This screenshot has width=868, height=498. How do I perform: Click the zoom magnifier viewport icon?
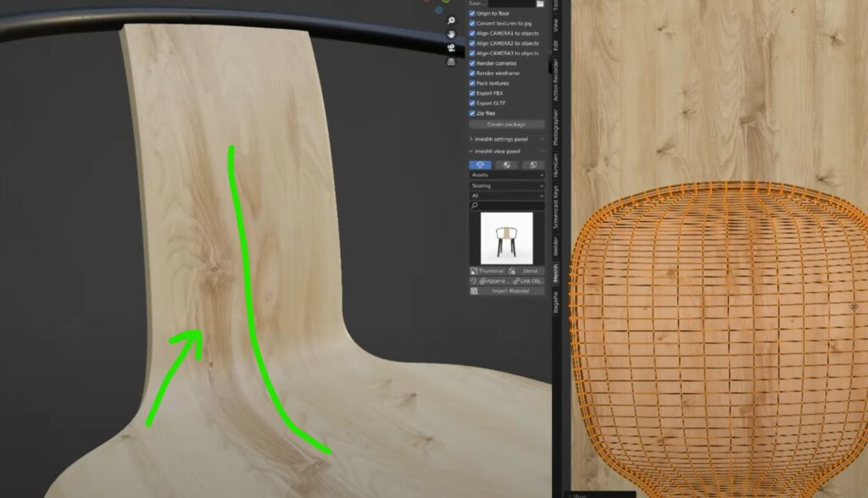click(x=451, y=20)
